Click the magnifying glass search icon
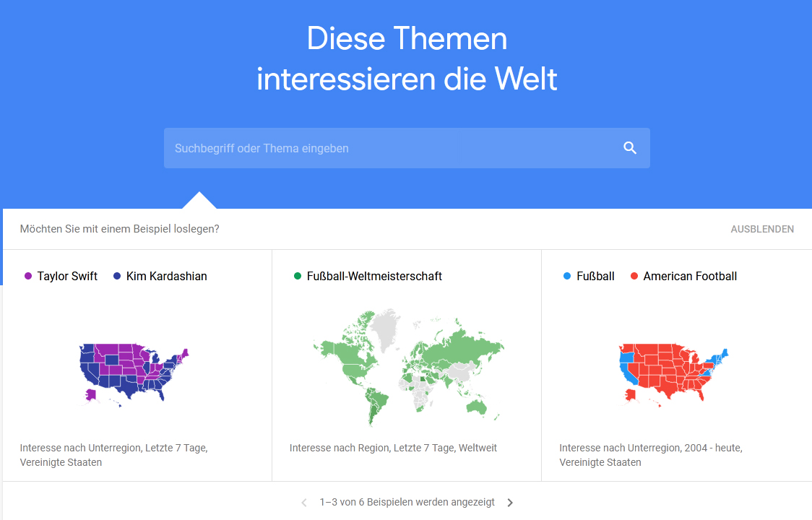The image size is (812, 520). [x=630, y=148]
